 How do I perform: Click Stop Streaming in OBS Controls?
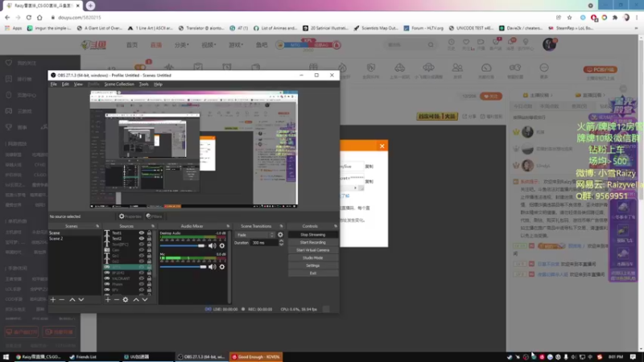[313, 235]
